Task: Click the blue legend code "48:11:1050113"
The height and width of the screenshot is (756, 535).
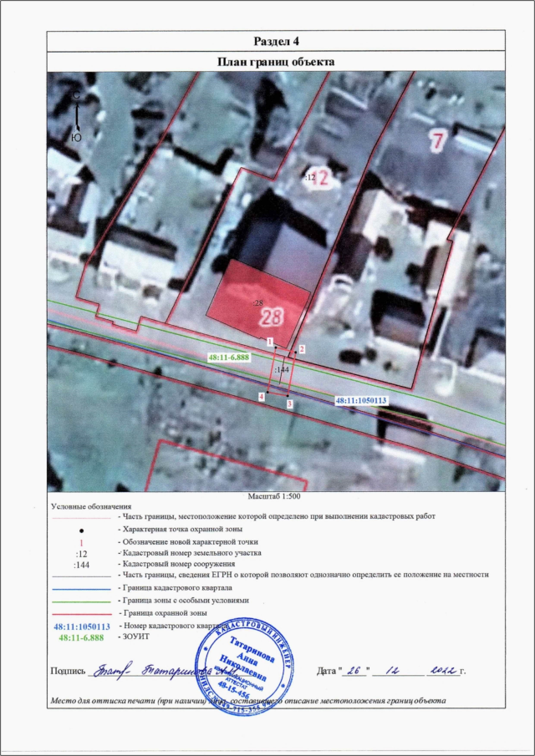Action: [x=82, y=627]
